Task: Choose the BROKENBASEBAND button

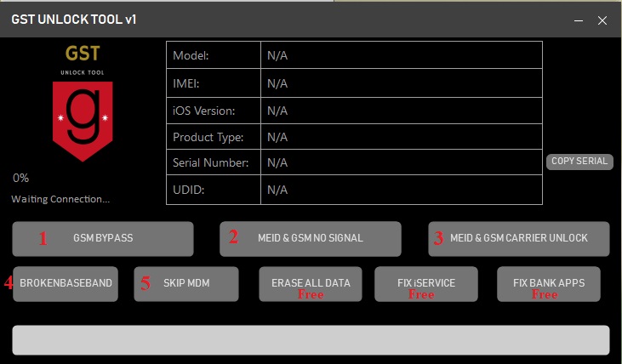Action: 66,284
